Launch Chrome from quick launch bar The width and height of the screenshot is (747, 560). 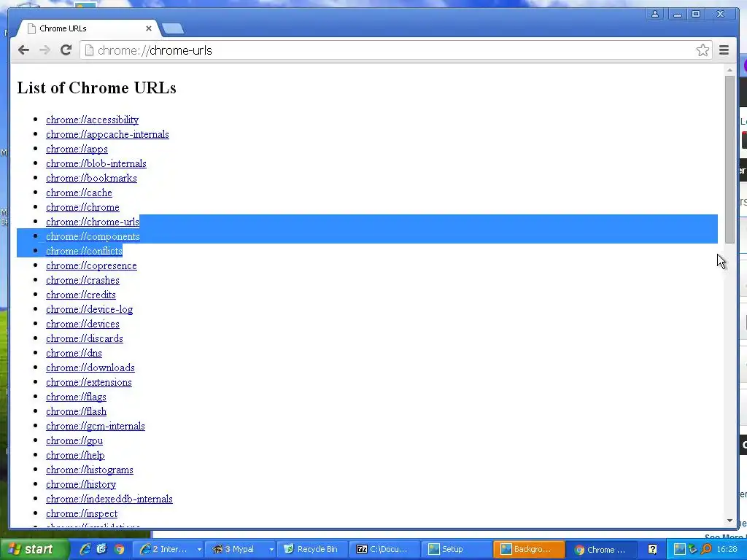[119, 549]
